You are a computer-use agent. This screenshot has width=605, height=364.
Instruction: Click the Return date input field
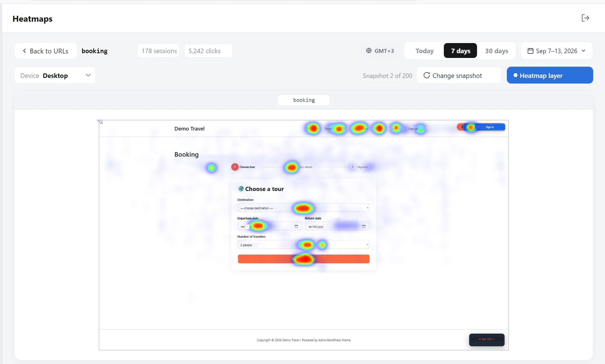[337, 226]
